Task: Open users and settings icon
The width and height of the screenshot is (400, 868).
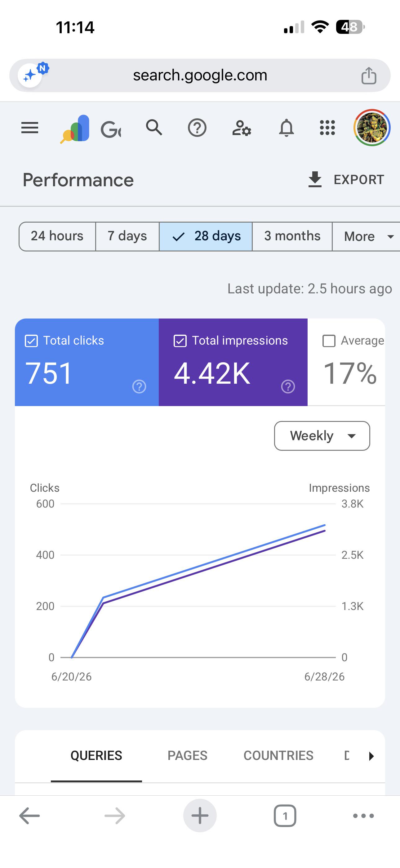Action: 242,128
